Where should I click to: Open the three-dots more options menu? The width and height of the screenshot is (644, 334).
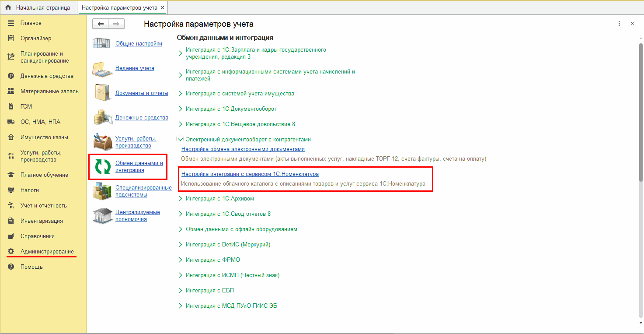click(619, 24)
